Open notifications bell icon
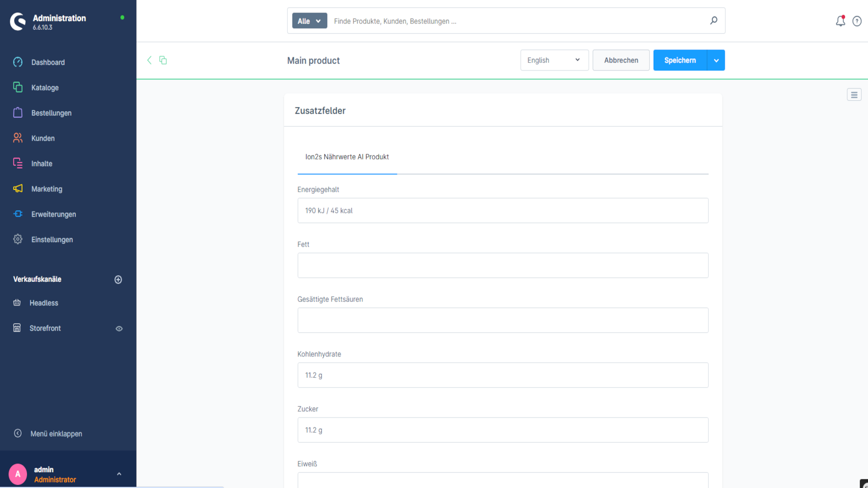Screen dimensions: 868x488 pos(840,21)
